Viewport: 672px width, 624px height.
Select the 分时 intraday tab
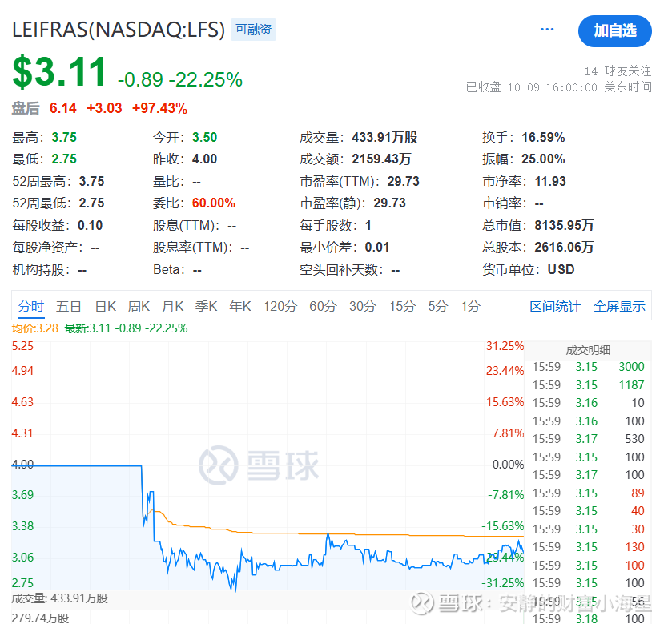pyautogui.click(x=31, y=307)
